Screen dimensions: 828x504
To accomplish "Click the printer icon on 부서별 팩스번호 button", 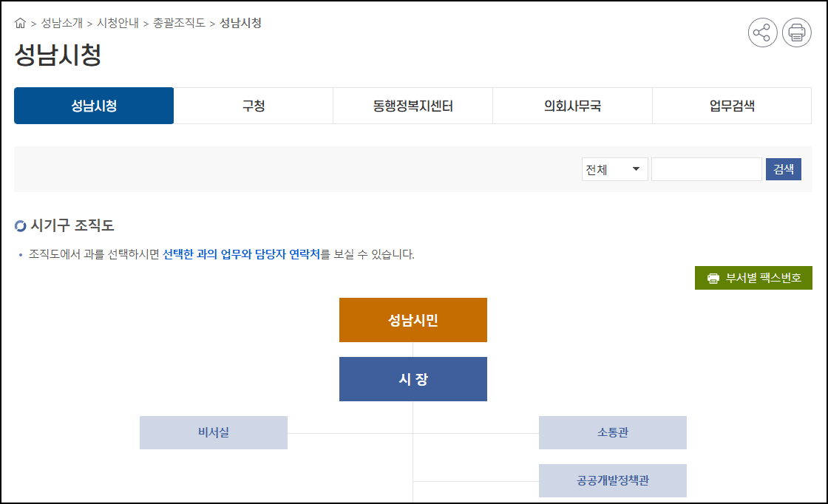I will coord(713,278).
